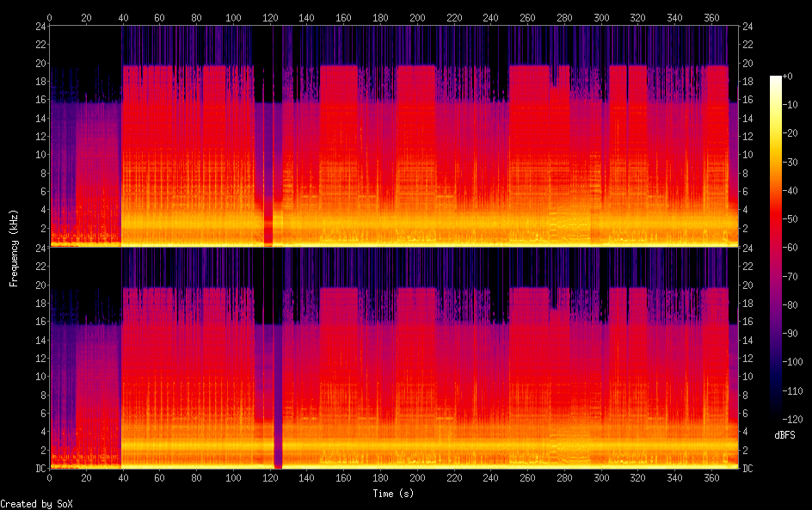Image resolution: width=812 pixels, height=510 pixels.
Task: Click the 120 tick on the top time axis
Action: 270,17
